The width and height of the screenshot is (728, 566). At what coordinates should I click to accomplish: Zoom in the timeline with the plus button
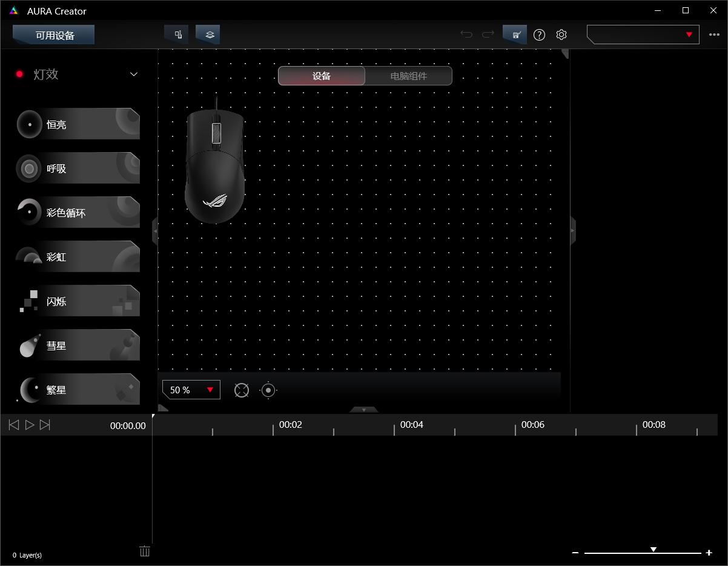[x=709, y=553]
